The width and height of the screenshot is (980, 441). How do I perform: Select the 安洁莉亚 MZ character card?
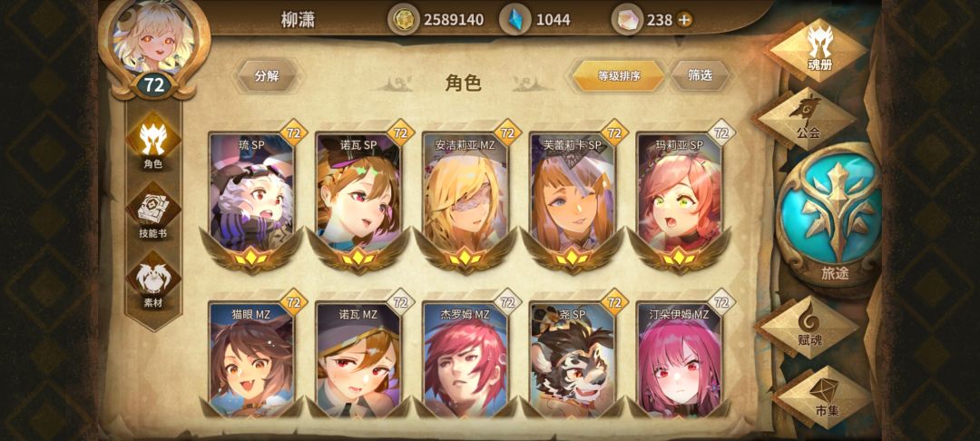(465, 199)
